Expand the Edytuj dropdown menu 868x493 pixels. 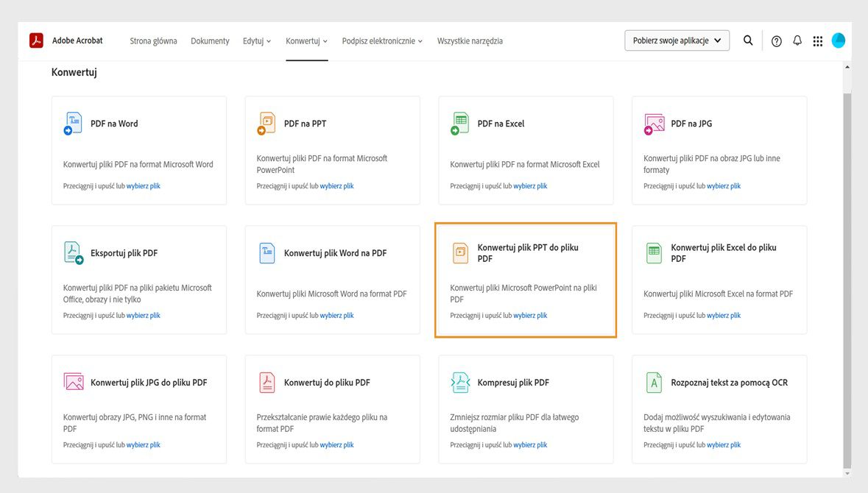coord(257,41)
